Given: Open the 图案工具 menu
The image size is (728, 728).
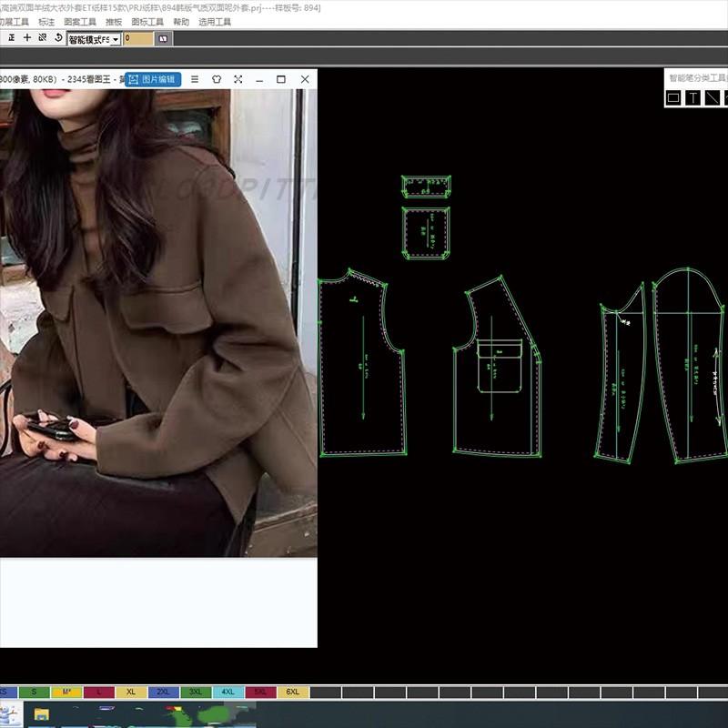Looking at the screenshot, I should [80, 22].
